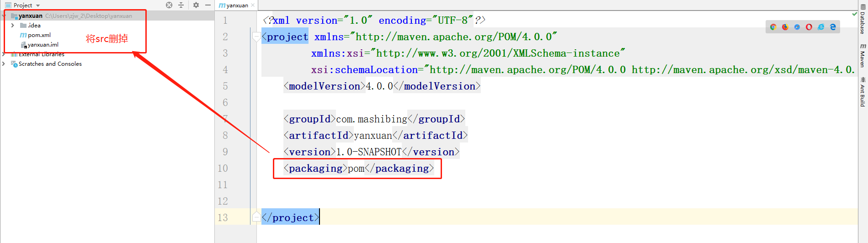
Task: Open pom.xml preview in Edge browser
Action: click(833, 27)
